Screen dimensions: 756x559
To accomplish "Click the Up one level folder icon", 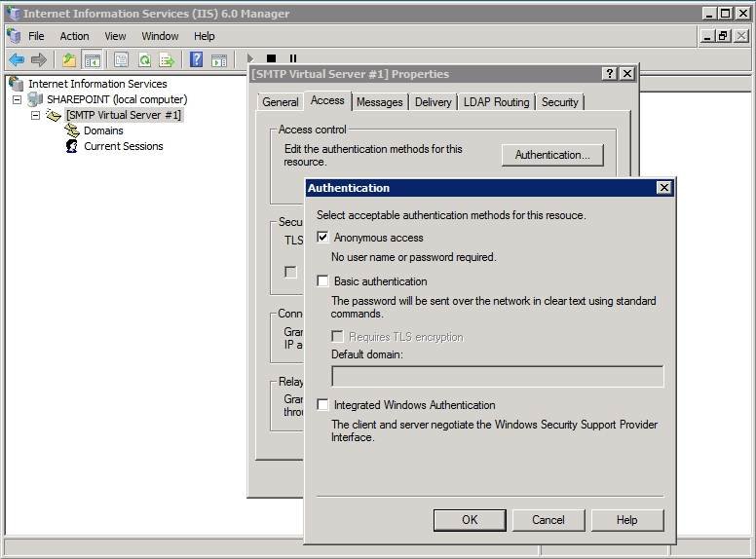I will coord(69,59).
